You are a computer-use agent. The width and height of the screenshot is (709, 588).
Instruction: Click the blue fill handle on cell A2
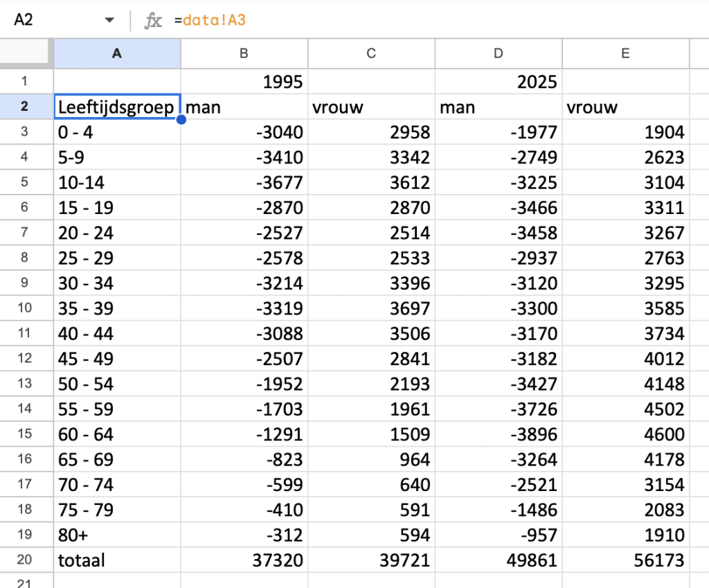point(181,120)
